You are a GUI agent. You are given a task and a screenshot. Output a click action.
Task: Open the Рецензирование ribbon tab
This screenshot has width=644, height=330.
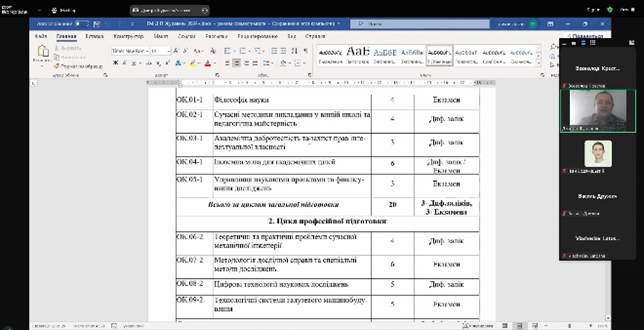[257, 36]
